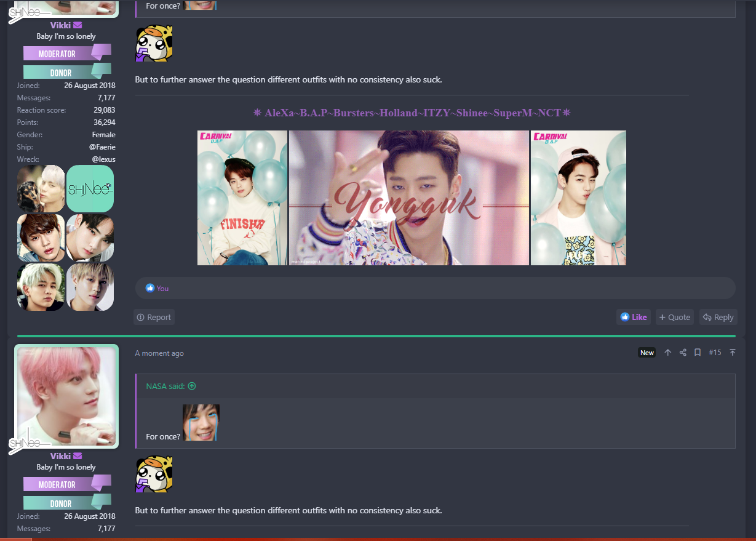The width and height of the screenshot is (756, 541).
Task: Report the post with the Report button
Action: pyautogui.click(x=154, y=317)
